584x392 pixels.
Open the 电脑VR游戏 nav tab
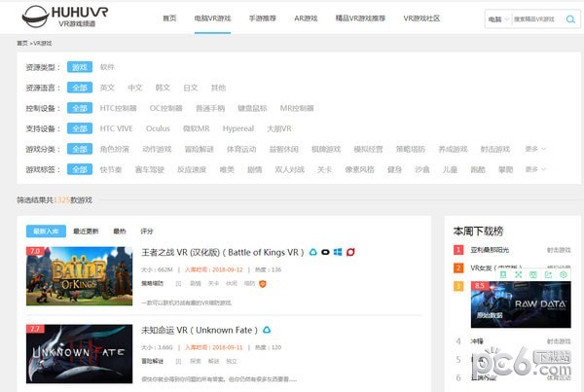(212, 18)
